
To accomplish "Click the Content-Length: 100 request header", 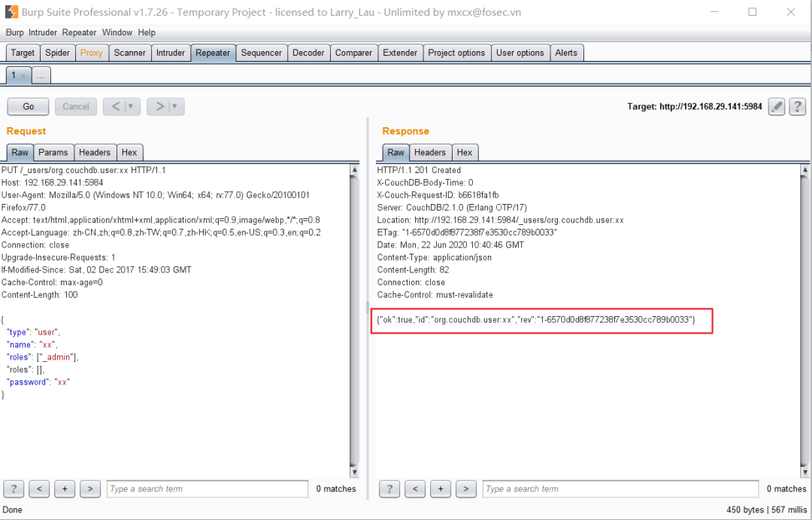I will click(x=39, y=295).
